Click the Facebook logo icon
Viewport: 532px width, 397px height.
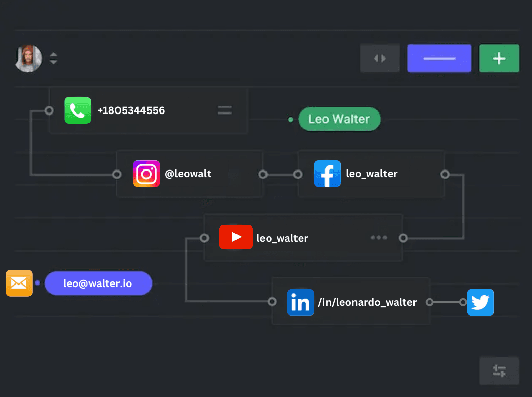pyautogui.click(x=327, y=174)
